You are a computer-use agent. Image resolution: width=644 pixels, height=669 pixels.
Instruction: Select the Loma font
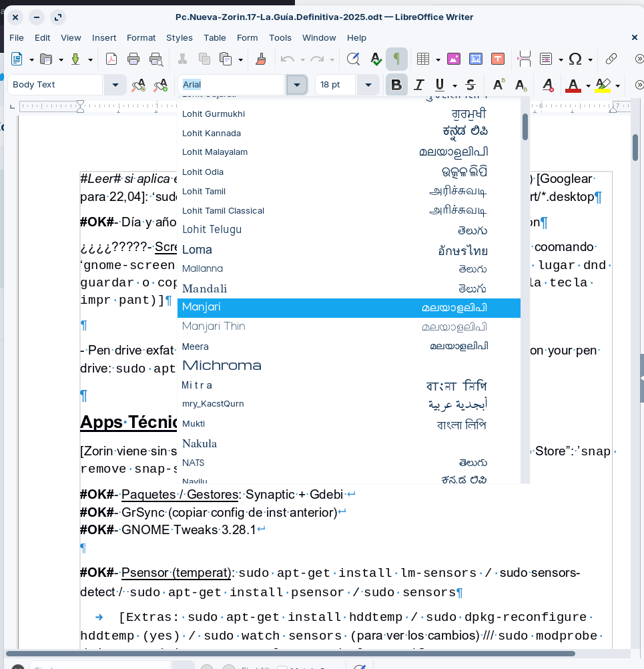point(349,250)
